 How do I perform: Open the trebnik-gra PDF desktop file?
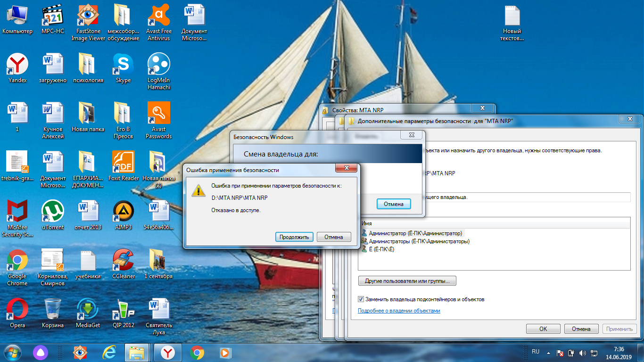tap(17, 166)
